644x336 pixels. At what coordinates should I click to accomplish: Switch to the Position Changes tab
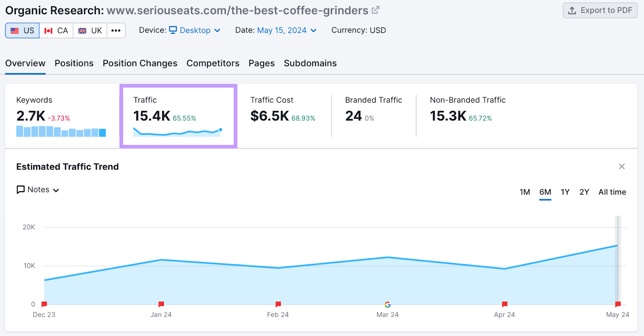pos(140,64)
